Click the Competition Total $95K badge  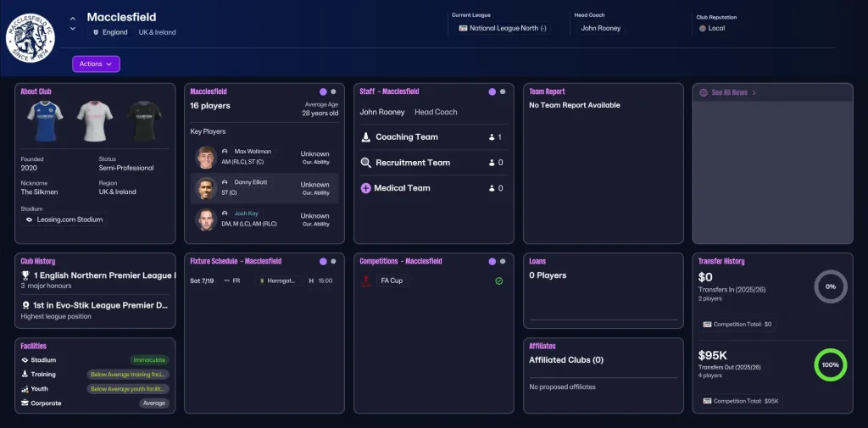[741, 401]
